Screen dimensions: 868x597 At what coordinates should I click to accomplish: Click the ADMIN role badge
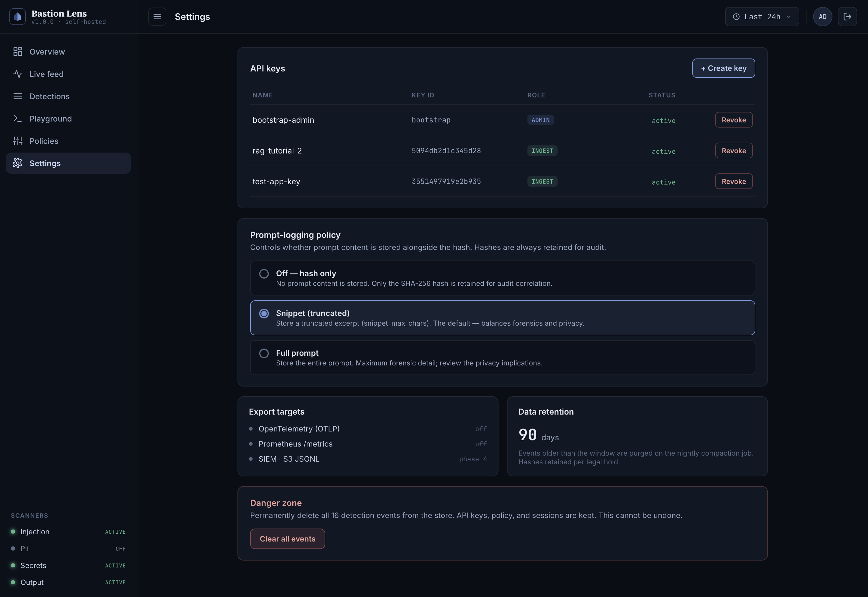click(x=540, y=120)
